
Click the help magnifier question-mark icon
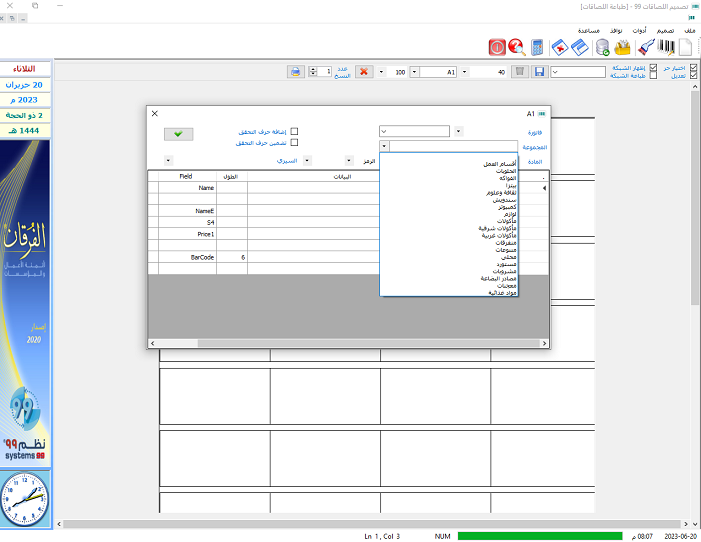click(516, 47)
